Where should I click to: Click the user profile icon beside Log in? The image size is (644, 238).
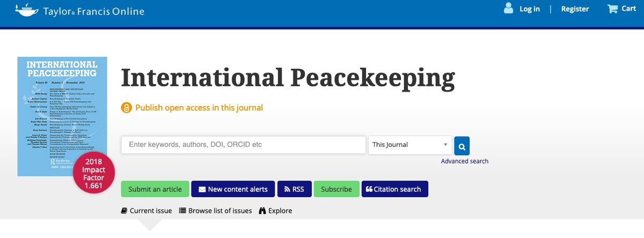click(508, 8)
